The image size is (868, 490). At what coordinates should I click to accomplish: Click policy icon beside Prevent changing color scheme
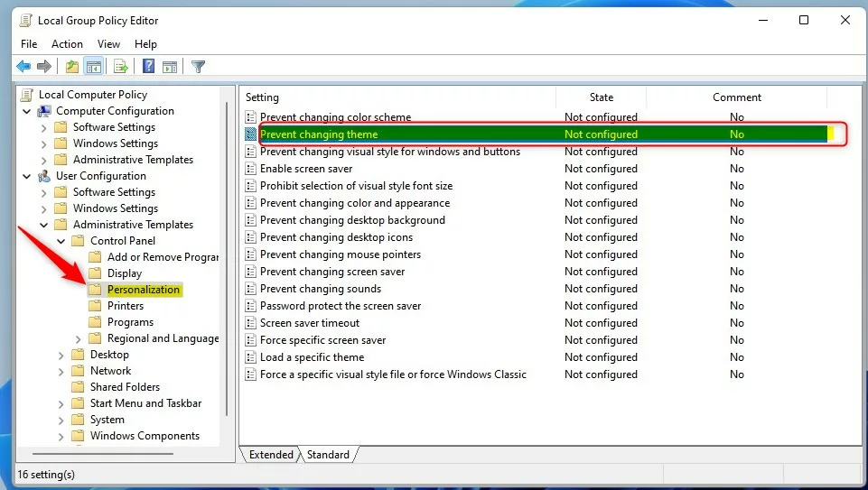point(251,117)
